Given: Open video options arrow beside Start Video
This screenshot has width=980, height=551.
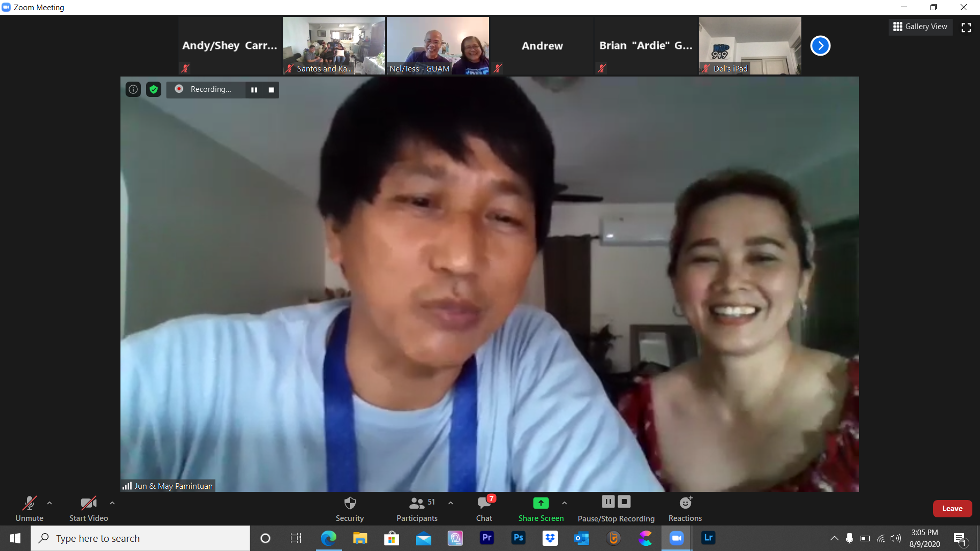Looking at the screenshot, I should (112, 503).
